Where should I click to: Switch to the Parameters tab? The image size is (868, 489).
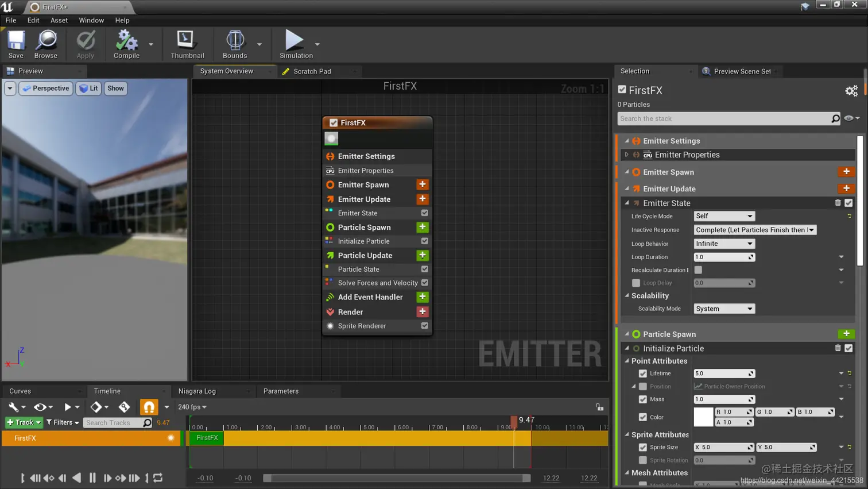pos(281,391)
